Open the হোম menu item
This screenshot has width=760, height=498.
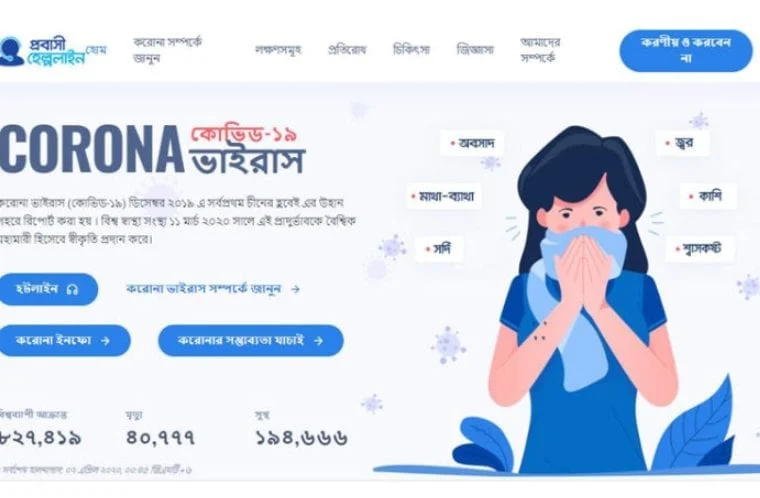(96, 50)
